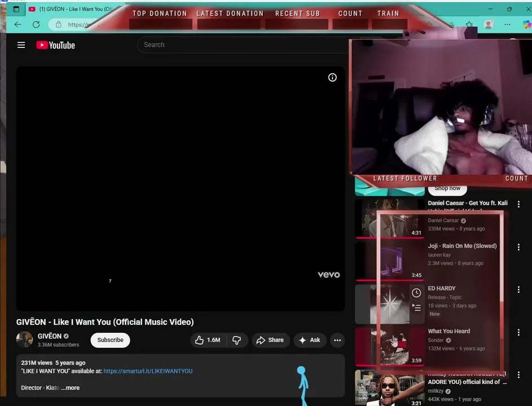Click title 'Joji - Rain On Me (Slowed)'
532x406 pixels.
462,246
